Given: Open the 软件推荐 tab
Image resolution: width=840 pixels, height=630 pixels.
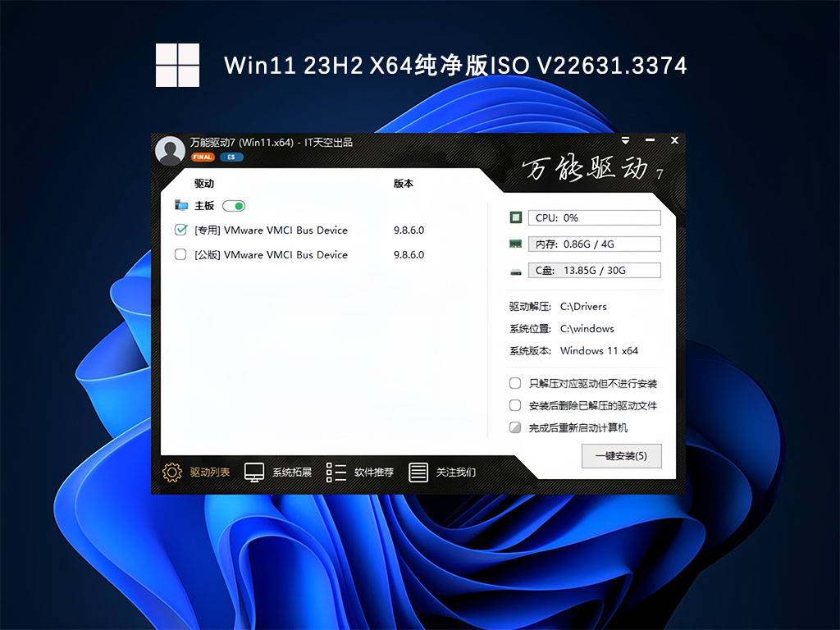Looking at the screenshot, I should (373, 472).
